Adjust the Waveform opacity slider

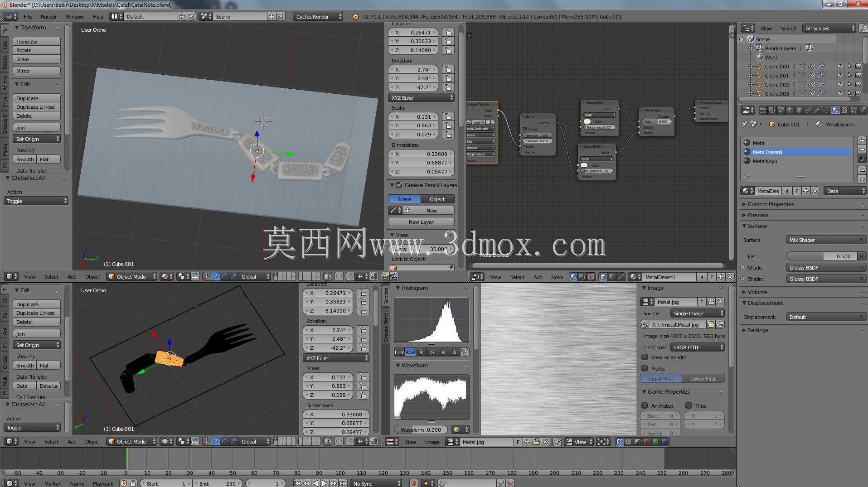[421, 430]
